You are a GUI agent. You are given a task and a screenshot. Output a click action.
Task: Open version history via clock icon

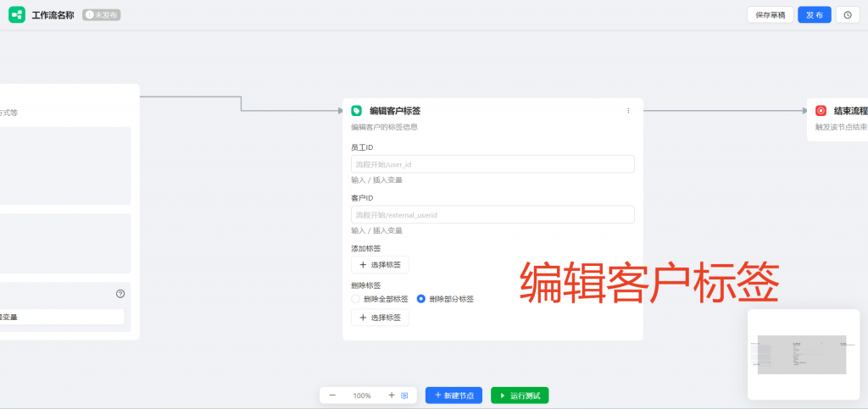847,14
